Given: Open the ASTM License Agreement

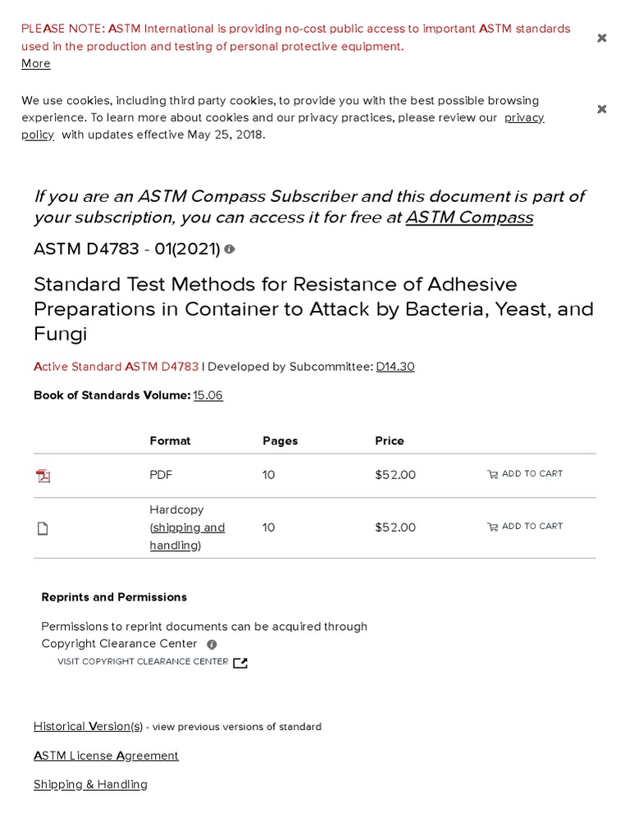Looking at the screenshot, I should point(106,756).
